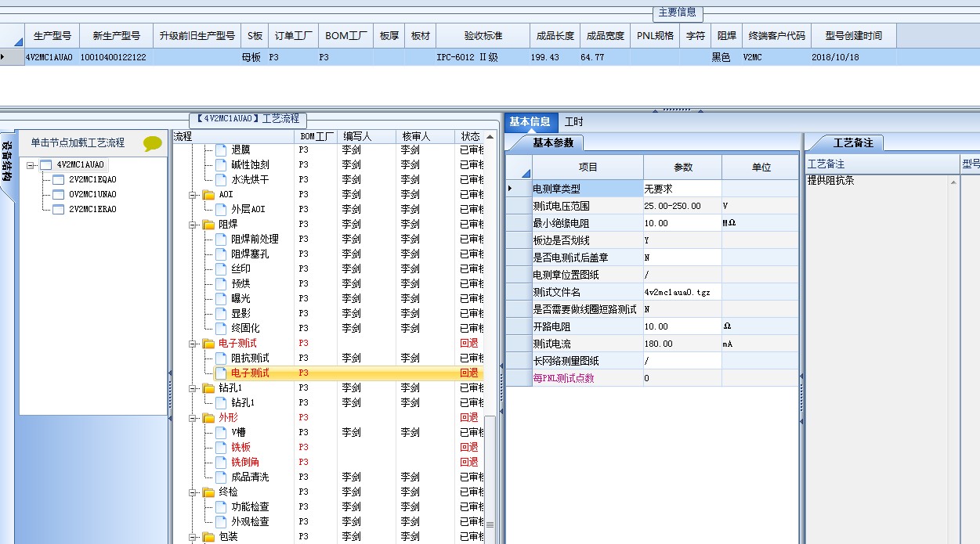Screen dimensions: 980x544
Task: Click the document icon beside 水洗烘干
Action: pyautogui.click(x=221, y=179)
